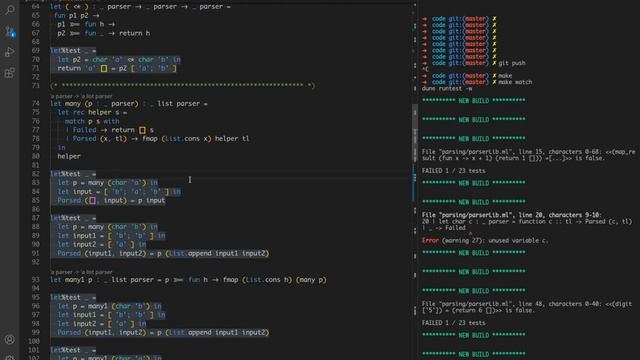Click the '| Failed -> return' line
This screenshot has height=360, width=640.
109,130
